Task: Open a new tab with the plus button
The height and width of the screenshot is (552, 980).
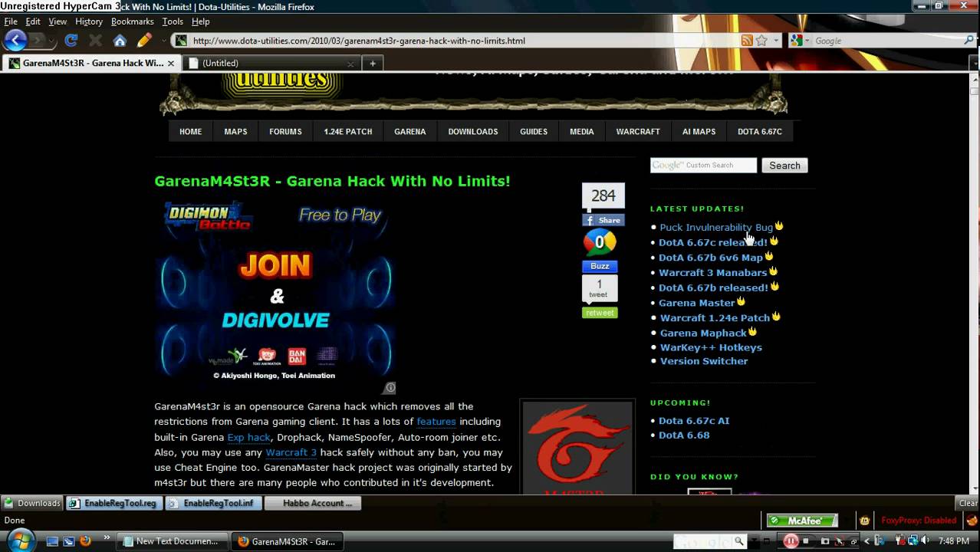Action: click(x=373, y=63)
